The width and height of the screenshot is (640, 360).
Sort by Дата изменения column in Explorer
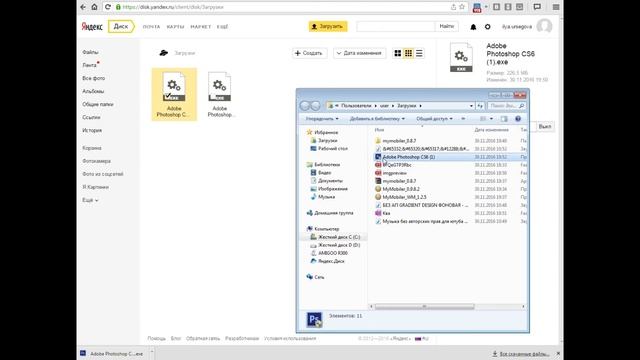(491, 130)
